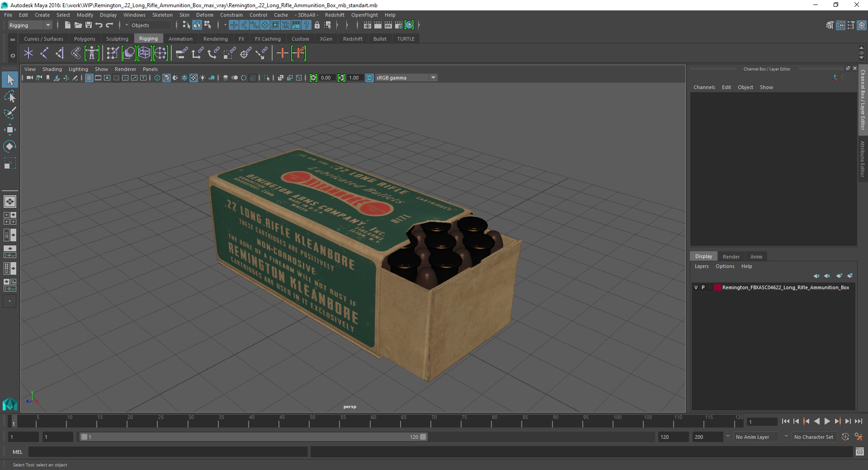The image size is (868, 470).
Task: Click frame 60 on the time slider
Action: 373,422
